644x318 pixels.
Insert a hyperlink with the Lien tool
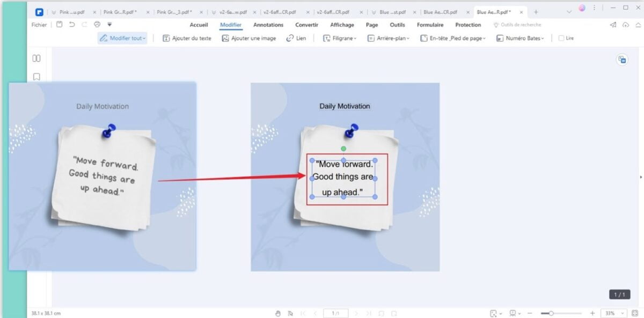296,38
